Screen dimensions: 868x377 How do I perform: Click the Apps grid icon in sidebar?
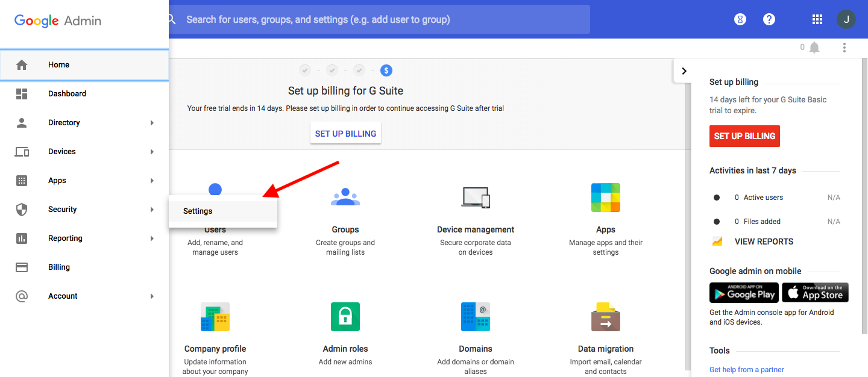click(x=22, y=180)
